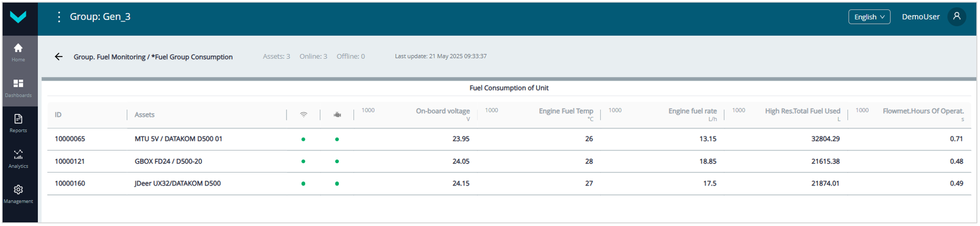
Task: Click the app logo in the top-left corner
Action: pos(18,17)
